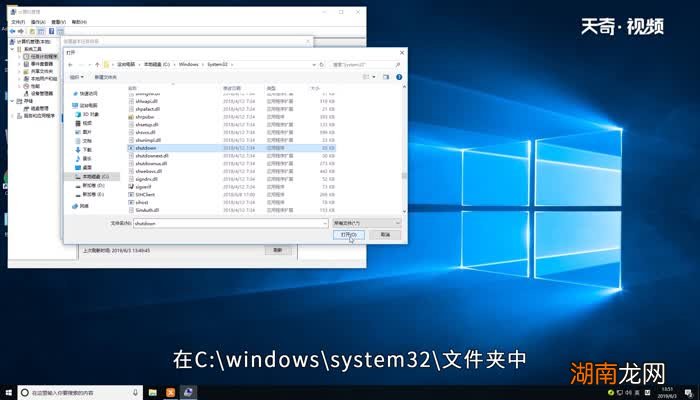
Task: Click the 打开(O) Open button
Action: [349, 235]
